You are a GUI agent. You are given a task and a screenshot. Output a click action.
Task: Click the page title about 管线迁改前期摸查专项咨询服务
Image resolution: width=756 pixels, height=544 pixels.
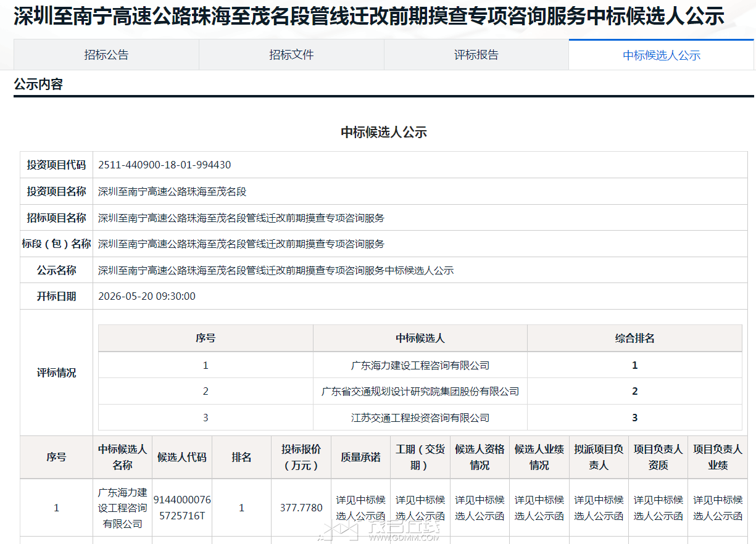tap(369, 17)
